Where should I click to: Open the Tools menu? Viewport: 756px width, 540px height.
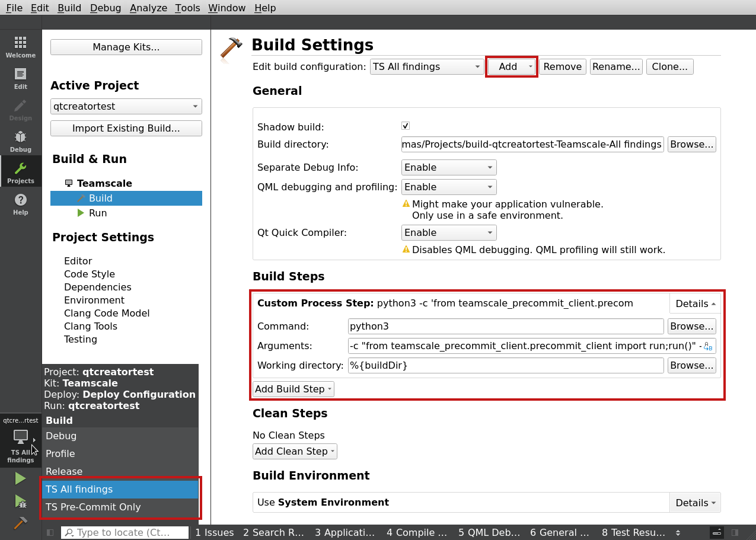click(187, 8)
